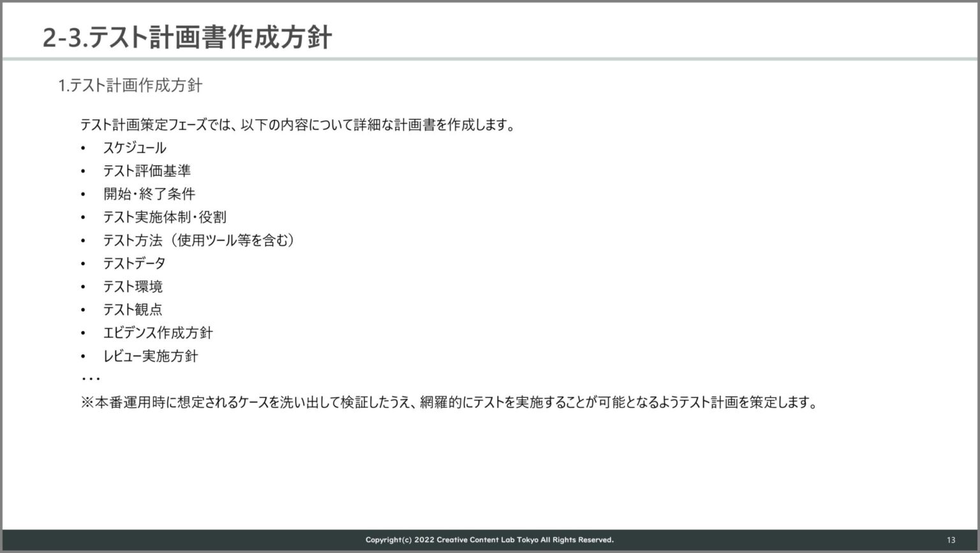Viewport: 980px width, 553px height.
Task: Select the subheading 1.テスト計画作成方針
Action: point(130,85)
